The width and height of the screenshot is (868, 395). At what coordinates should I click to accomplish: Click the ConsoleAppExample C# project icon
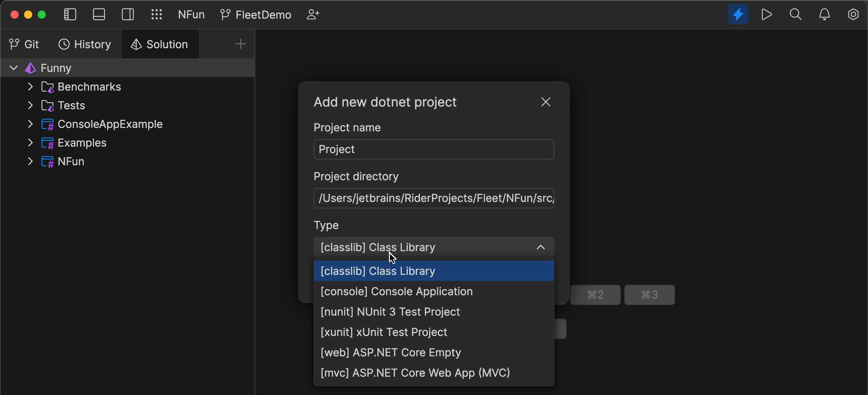(47, 125)
